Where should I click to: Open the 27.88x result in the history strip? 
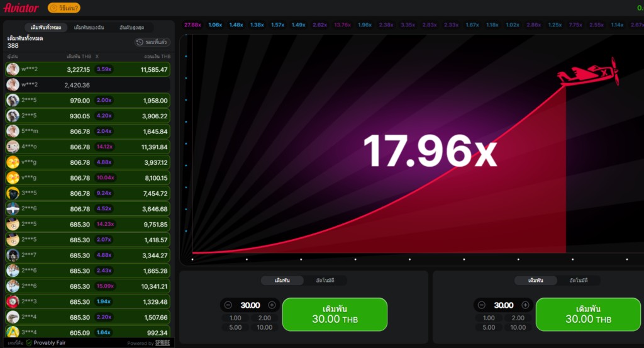click(192, 25)
